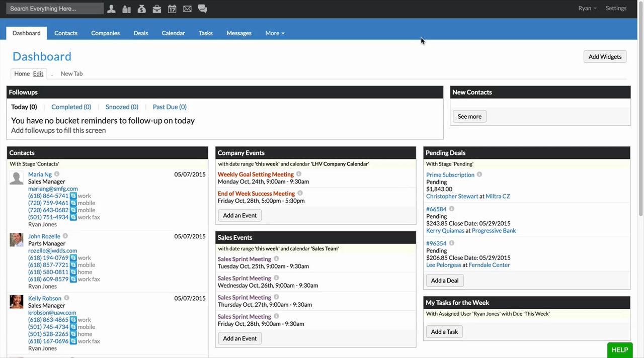The height and width of the screenshot is (358, 644).
Task: Click Skype icon beside (618) 194-0769
Action: pyautogui.click(x=73, y=258)
